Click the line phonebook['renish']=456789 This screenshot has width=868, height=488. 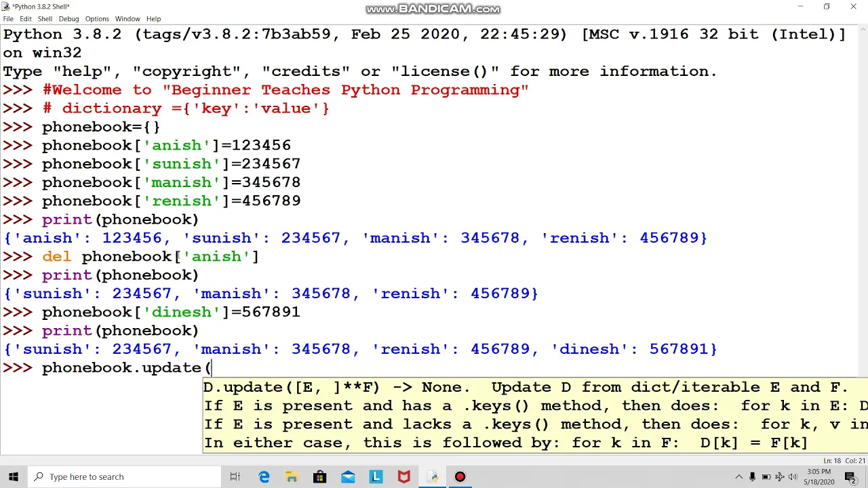point(171,201)
